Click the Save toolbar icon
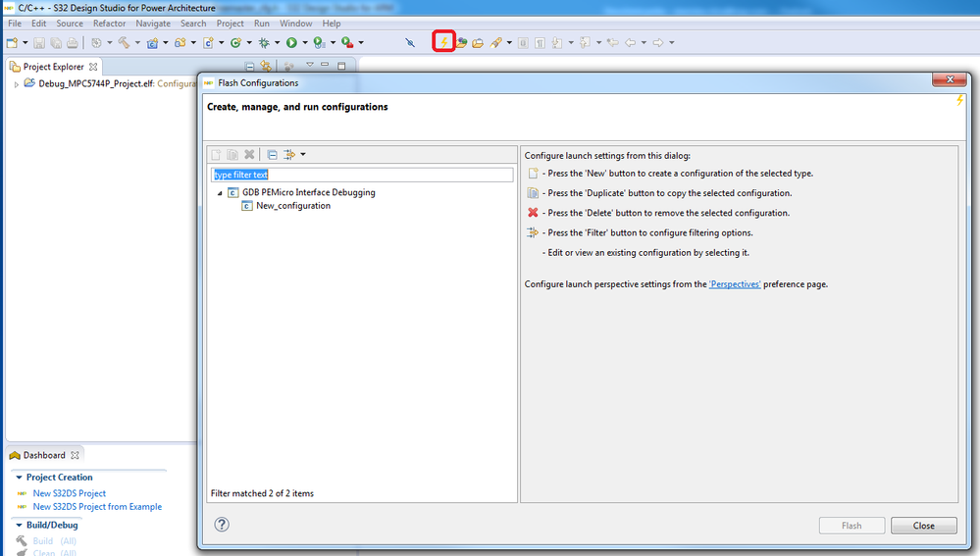This screenshot has width=980, height=556. [x=39, y=42]
